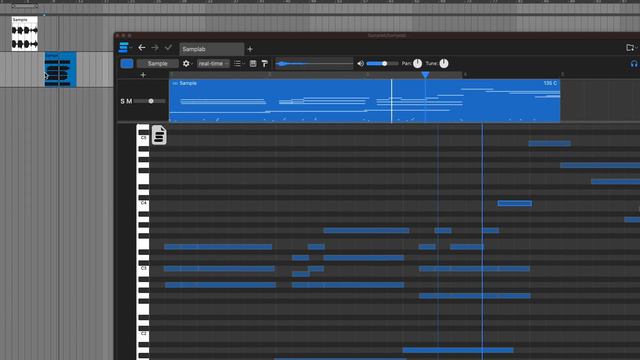Click the checkmark apply icon
640x360 pixels.
(x=168, y=48)
